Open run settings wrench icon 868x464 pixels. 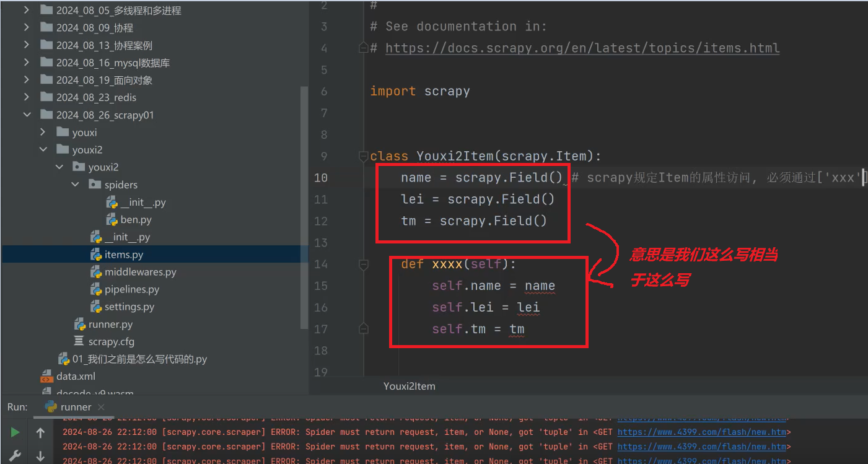pos(15,457)
